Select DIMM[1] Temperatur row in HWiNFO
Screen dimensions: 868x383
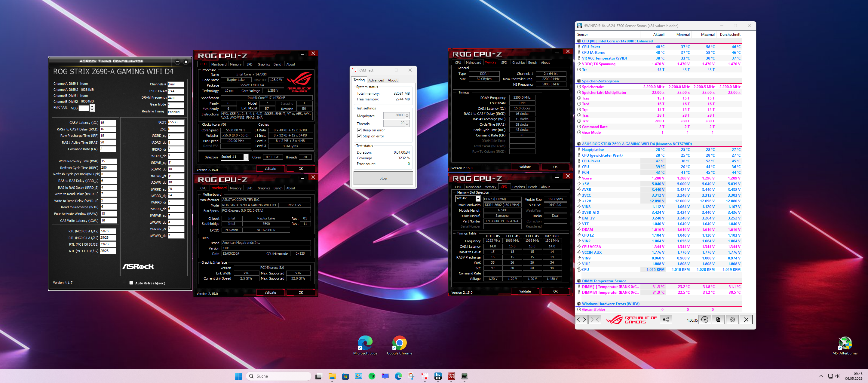pyautogui.click(x=659, y=287)
